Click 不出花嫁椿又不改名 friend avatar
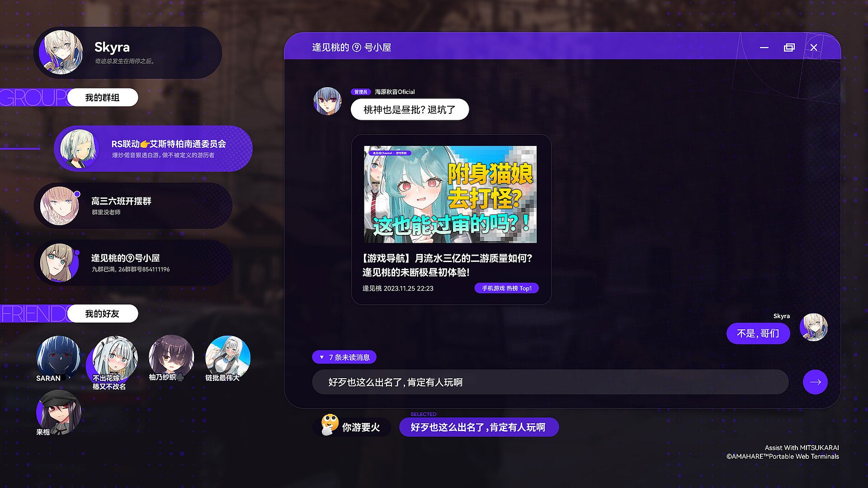This screenshot has height=488, width=868. [114, 358]
